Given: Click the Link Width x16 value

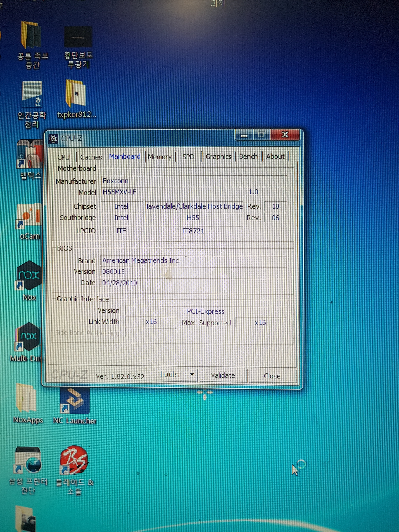Looking at the screenshot, I should click(x=151, y=322).
